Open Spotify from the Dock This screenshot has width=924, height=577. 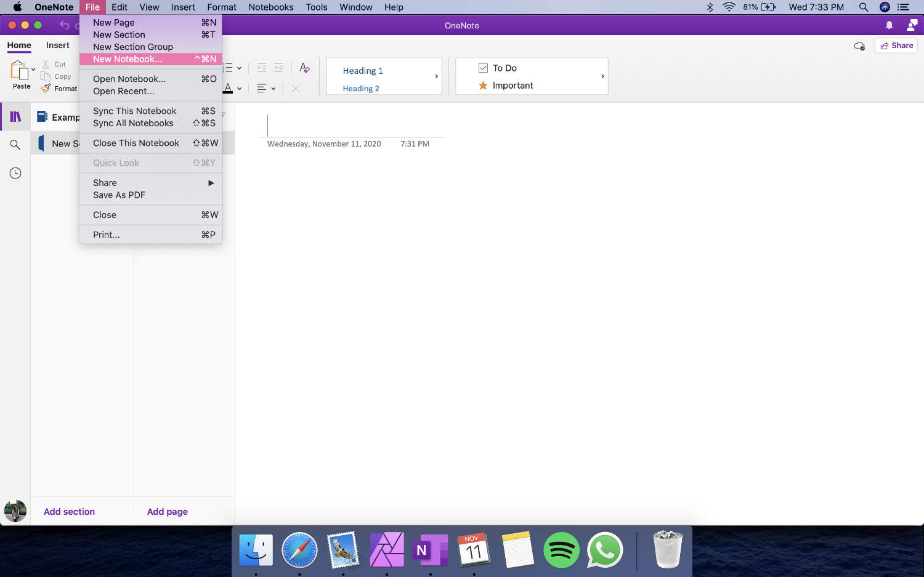[x=561, y=550]
